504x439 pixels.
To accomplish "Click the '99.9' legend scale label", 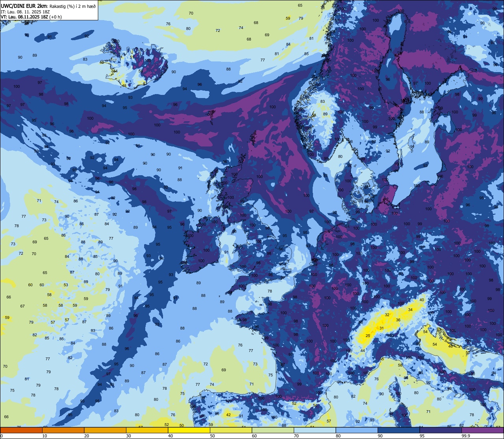I will point(466,436).
